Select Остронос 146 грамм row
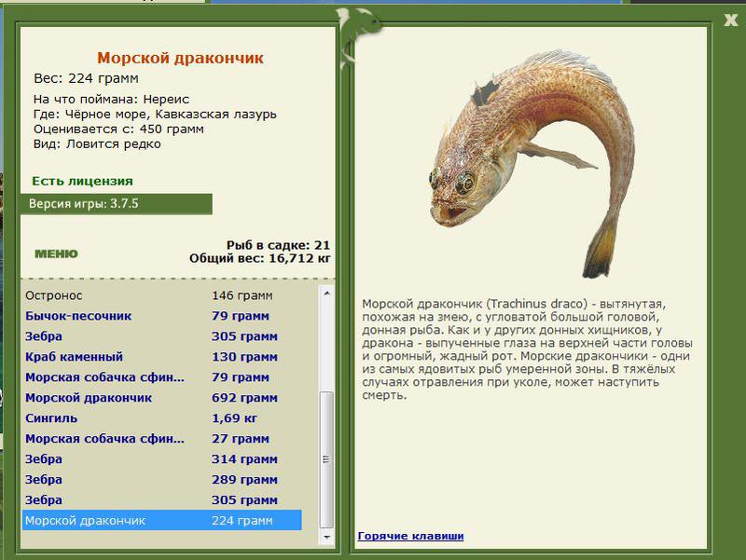Viewport: 746px width, 560px height. point(161,295)
